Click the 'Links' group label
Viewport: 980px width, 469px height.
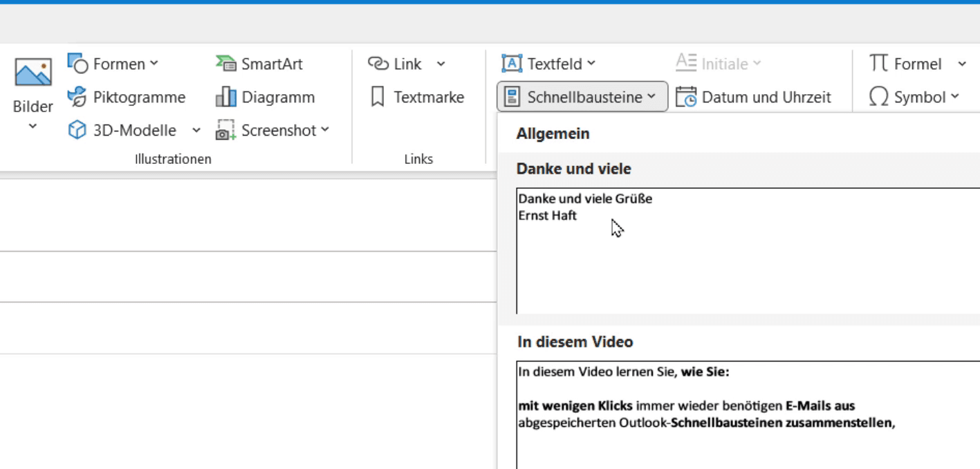click(x=418, y=159)
